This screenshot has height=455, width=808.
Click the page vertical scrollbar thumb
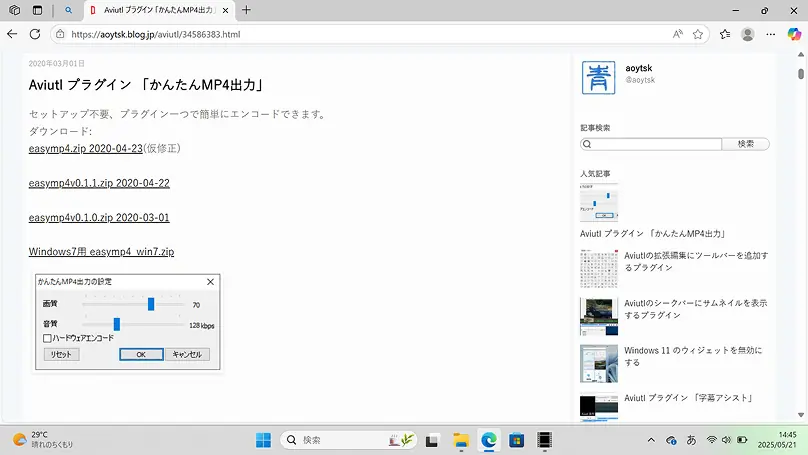801,74
